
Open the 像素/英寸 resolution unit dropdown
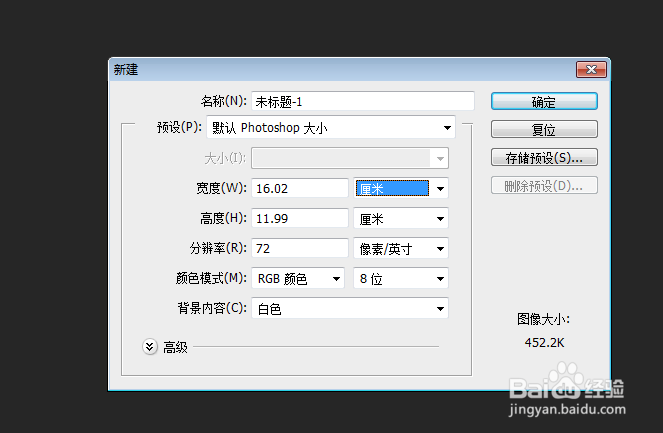pos(401,249)
